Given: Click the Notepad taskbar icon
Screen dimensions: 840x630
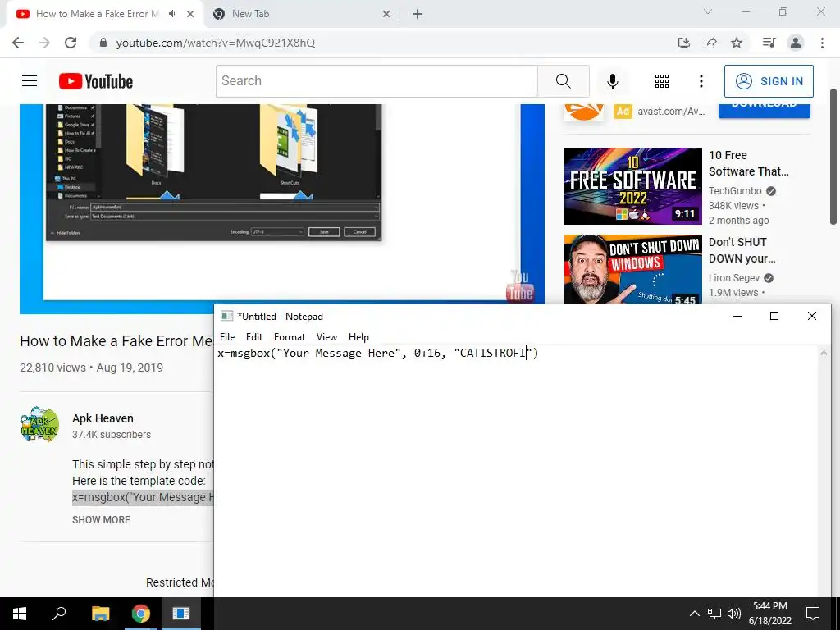Looking at the screenshot, I should pos(181,614).
